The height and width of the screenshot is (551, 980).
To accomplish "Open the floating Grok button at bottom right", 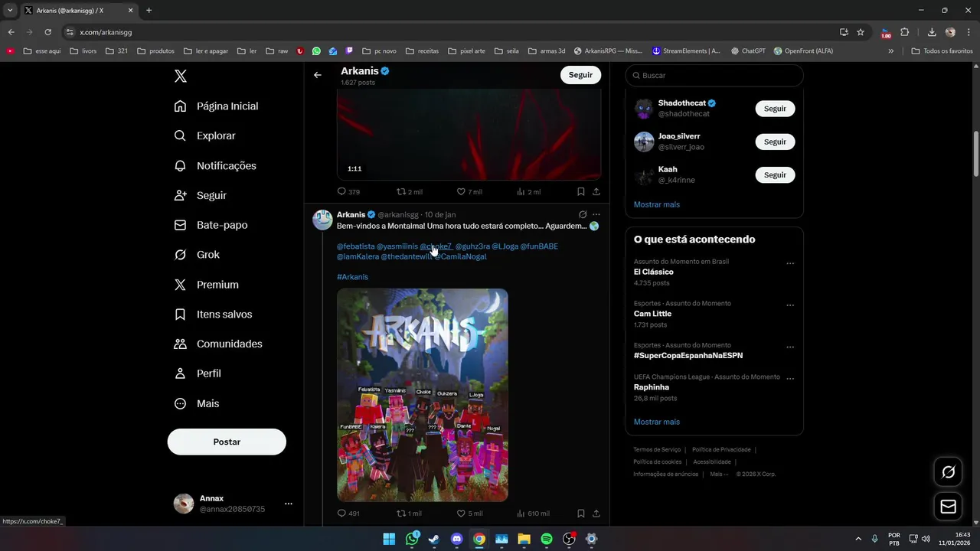I will (948, 472).
